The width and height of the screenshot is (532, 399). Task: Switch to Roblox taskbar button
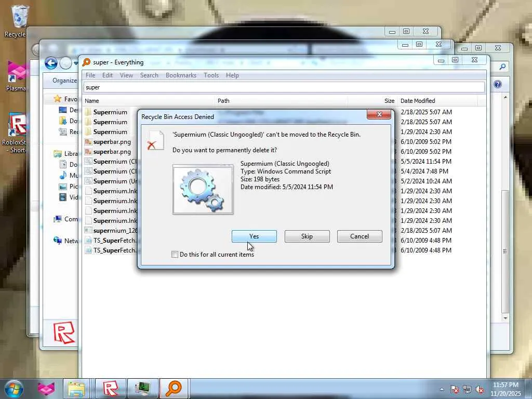[110, 389]
